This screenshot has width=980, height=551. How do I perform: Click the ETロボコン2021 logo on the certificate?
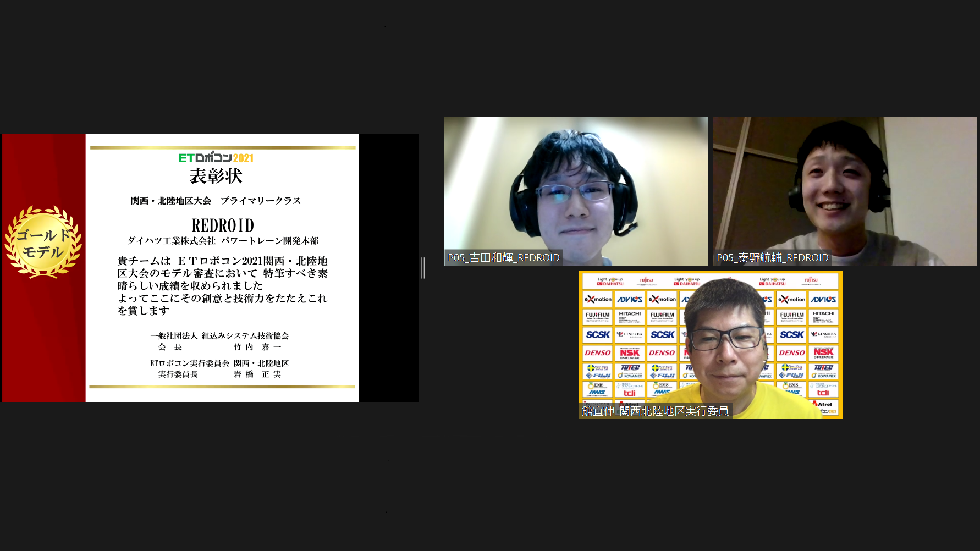pyautogui.click(x=216, y=158)
